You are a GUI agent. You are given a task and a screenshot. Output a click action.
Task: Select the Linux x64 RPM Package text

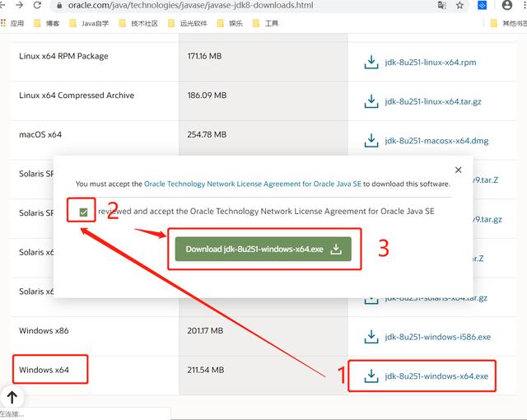(63, 56)
